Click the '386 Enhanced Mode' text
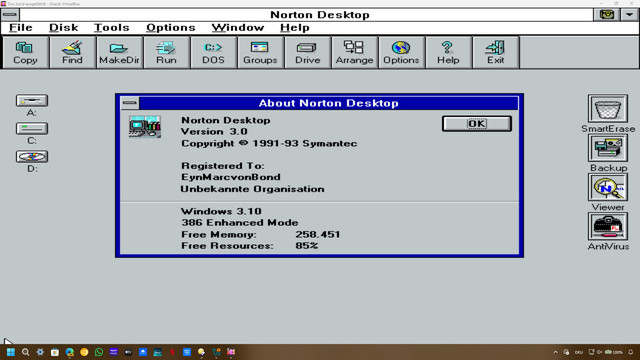 point(240,222)
